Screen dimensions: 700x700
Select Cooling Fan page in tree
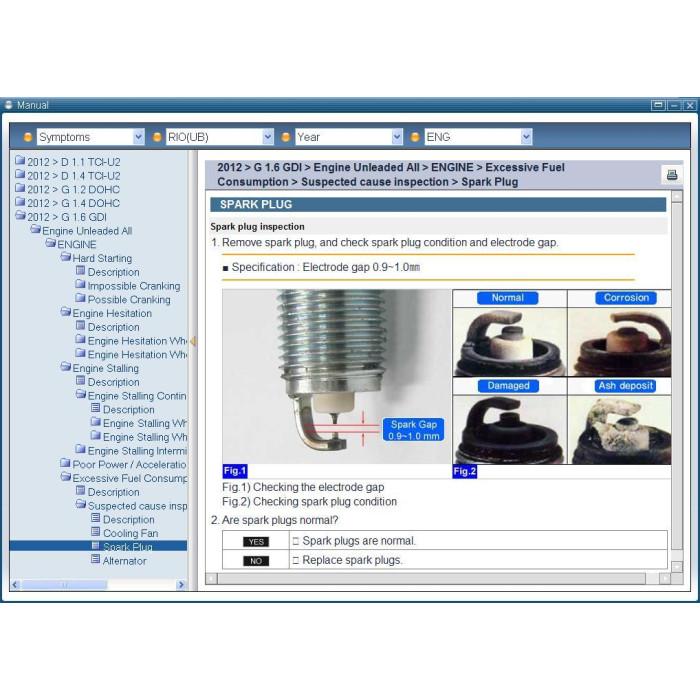(x=130, y=533)
